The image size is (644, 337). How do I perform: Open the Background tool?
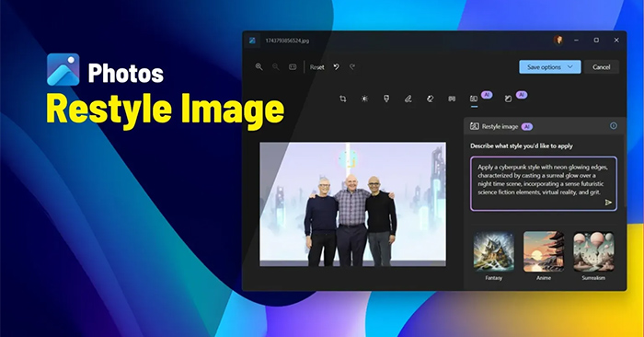coord(452,99)
